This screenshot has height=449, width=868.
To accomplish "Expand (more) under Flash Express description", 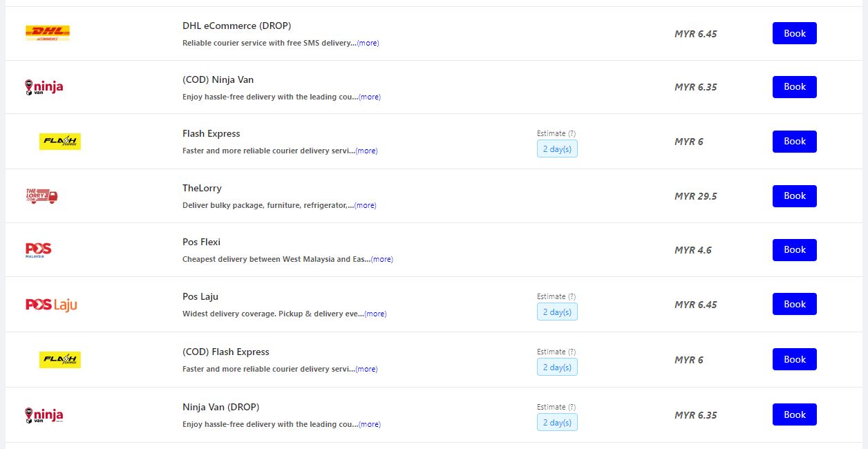I will 366,151.
